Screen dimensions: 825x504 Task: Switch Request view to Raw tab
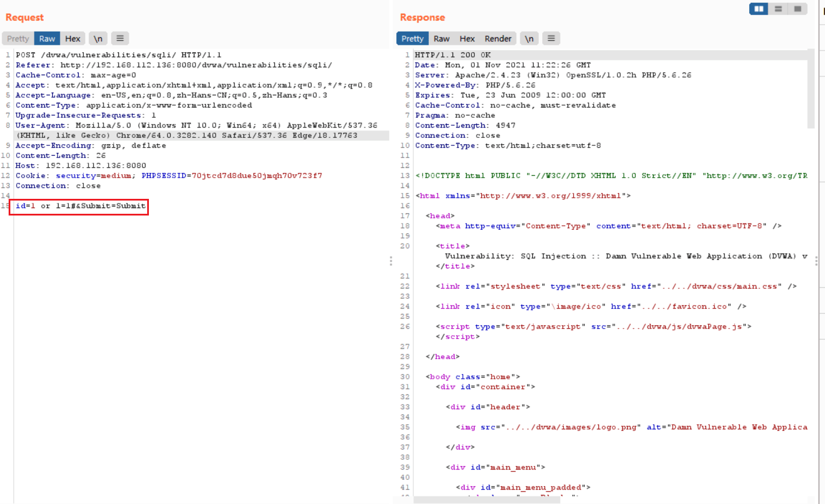click(x=47, y=39)
